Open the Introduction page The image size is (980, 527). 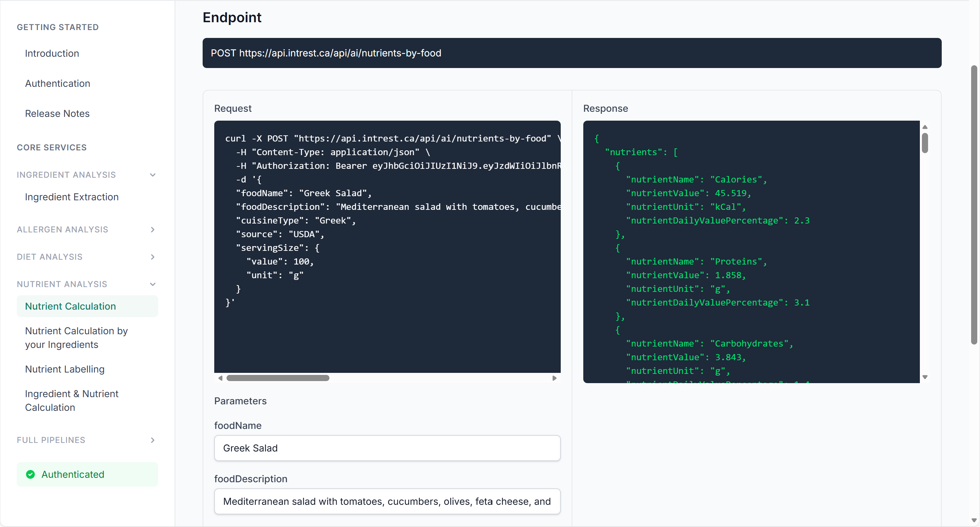tap(52, 53)
